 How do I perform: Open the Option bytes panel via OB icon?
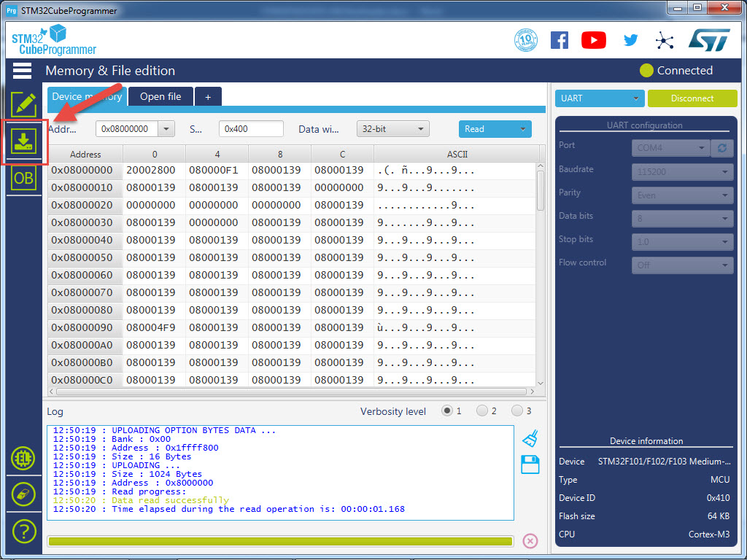23,177
